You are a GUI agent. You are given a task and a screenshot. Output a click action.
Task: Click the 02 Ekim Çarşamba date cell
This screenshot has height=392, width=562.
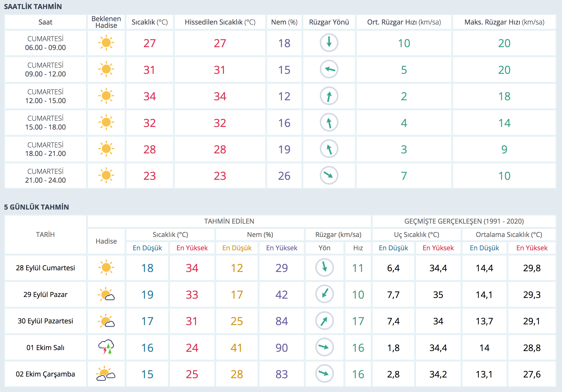(45, 374)
